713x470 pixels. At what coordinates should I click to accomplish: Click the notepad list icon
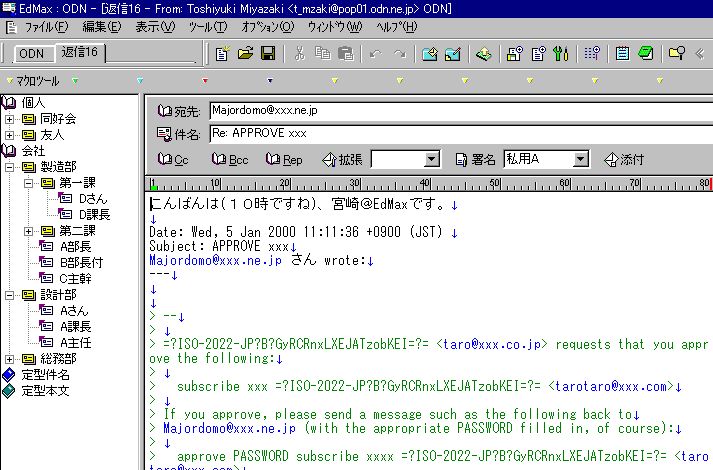click(623, 54)
